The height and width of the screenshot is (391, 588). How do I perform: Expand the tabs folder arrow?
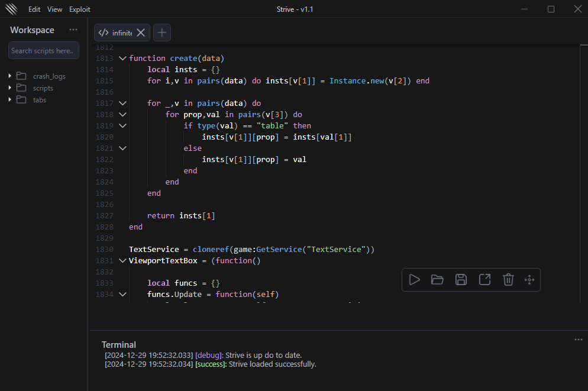tap(9, 100)
